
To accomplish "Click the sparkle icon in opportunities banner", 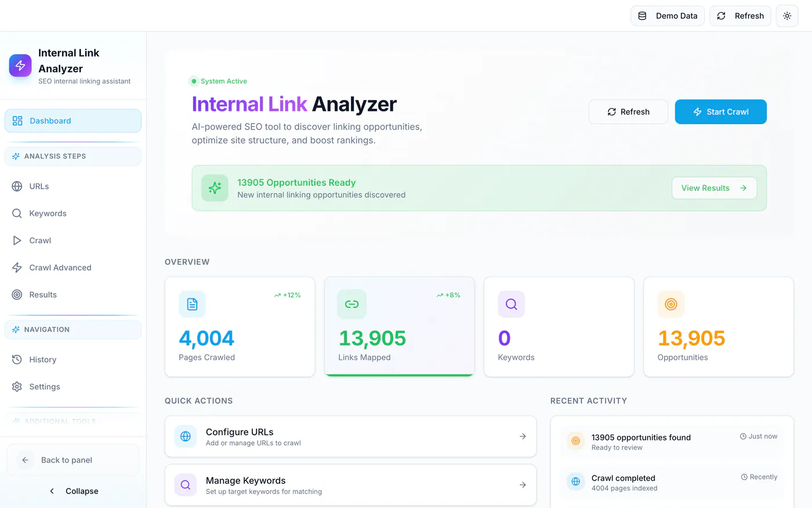I will coord(215,188).
